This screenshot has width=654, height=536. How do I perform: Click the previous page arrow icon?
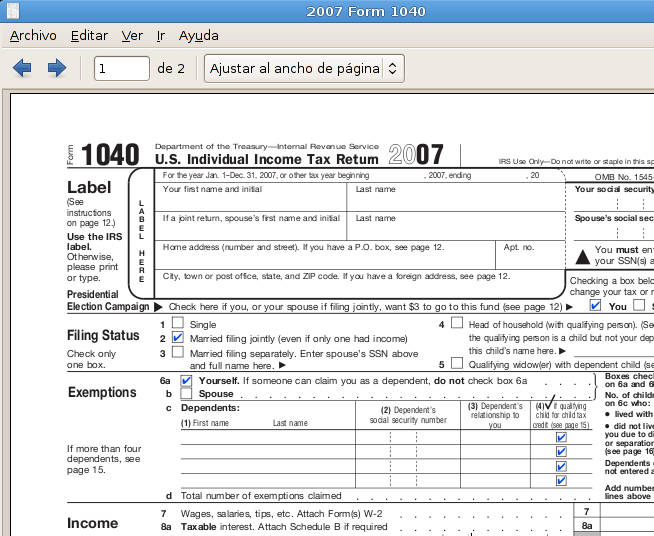click(22, 69)
